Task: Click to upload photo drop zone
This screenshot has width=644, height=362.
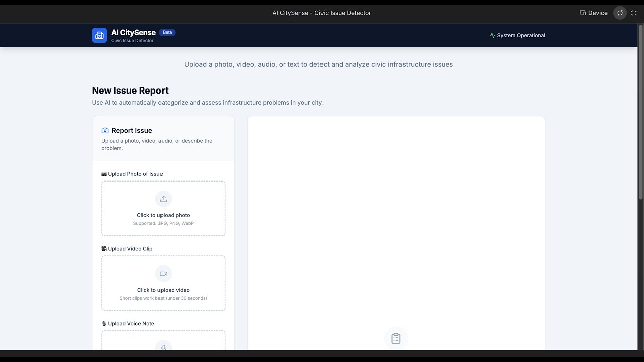Action: point(164,208)
